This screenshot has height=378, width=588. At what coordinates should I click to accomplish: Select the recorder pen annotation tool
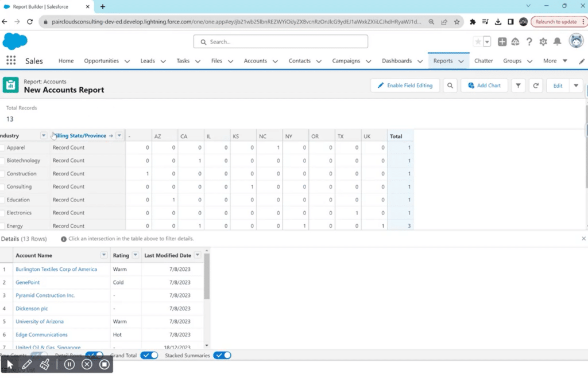(x=27, y=364)
